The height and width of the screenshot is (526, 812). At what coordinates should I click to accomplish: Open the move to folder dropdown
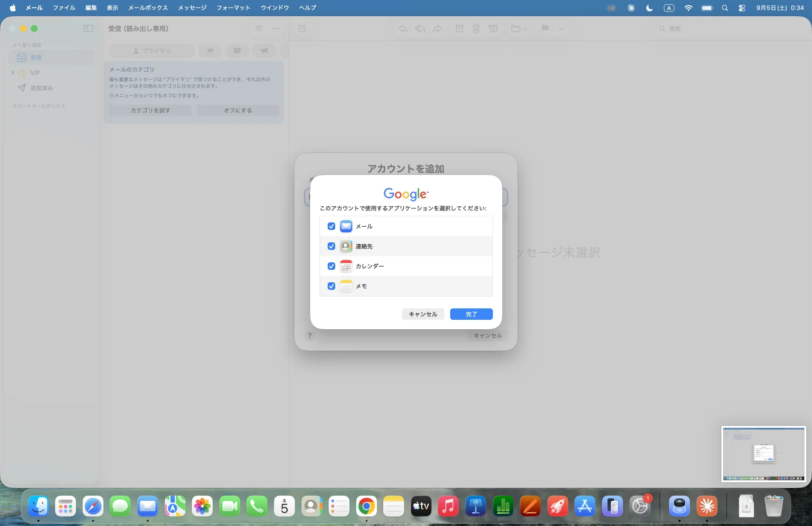[x=519, y=29]
